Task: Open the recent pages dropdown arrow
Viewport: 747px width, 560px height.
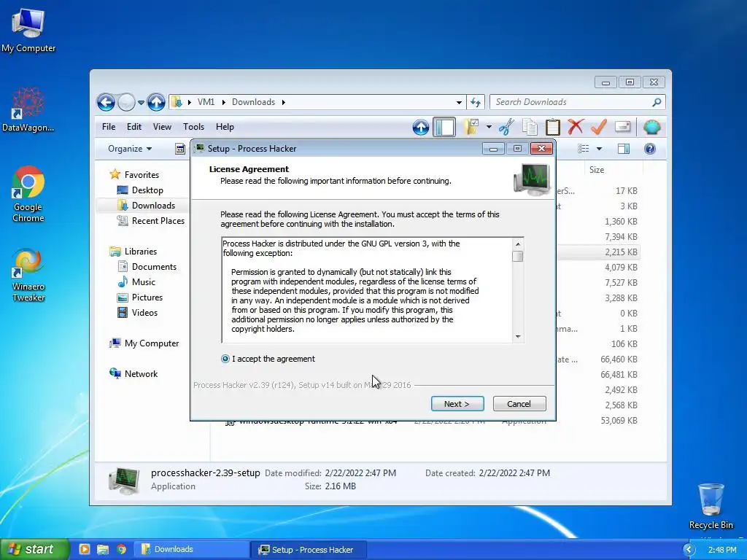Action: click(141, 102)
